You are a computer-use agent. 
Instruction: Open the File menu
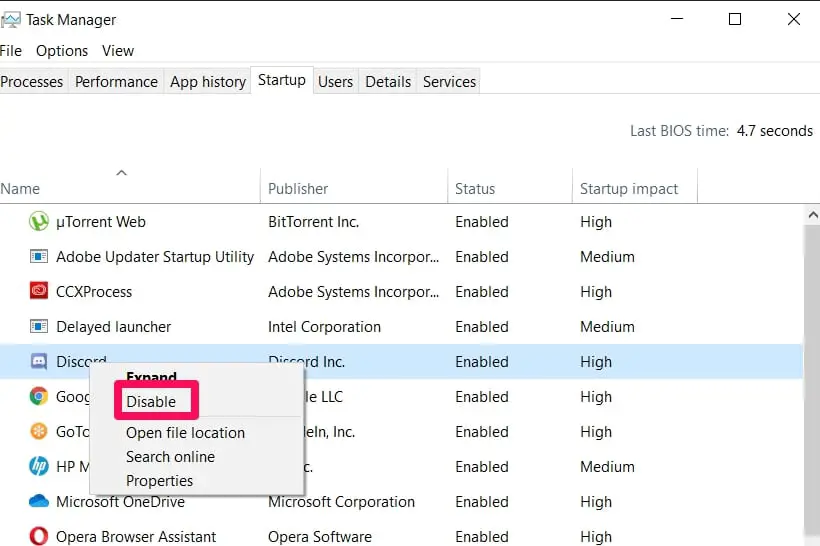click(11, 51)
